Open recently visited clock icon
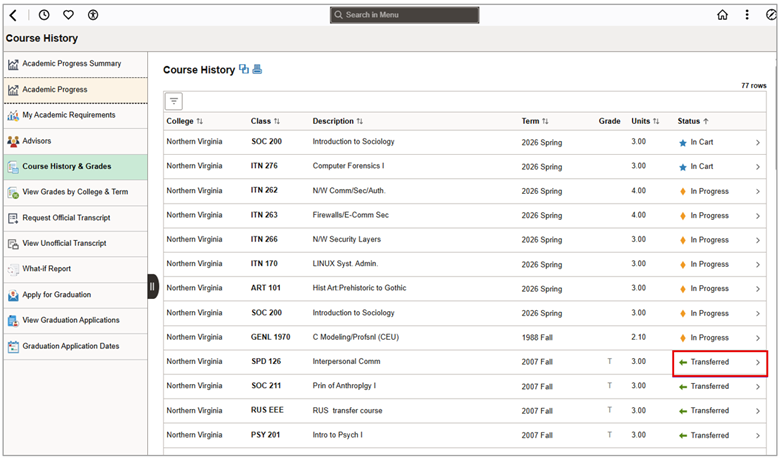The image size is (780, 458). (x=44, y=15)
